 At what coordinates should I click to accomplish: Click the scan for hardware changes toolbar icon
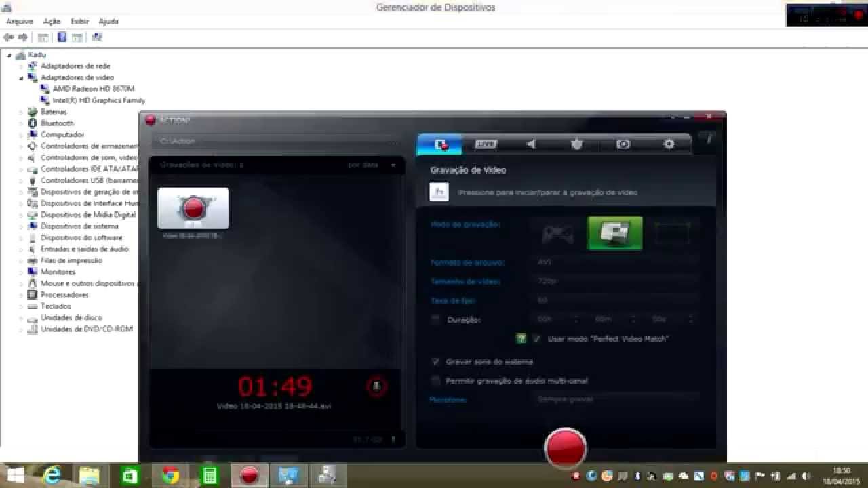point(97,37)
